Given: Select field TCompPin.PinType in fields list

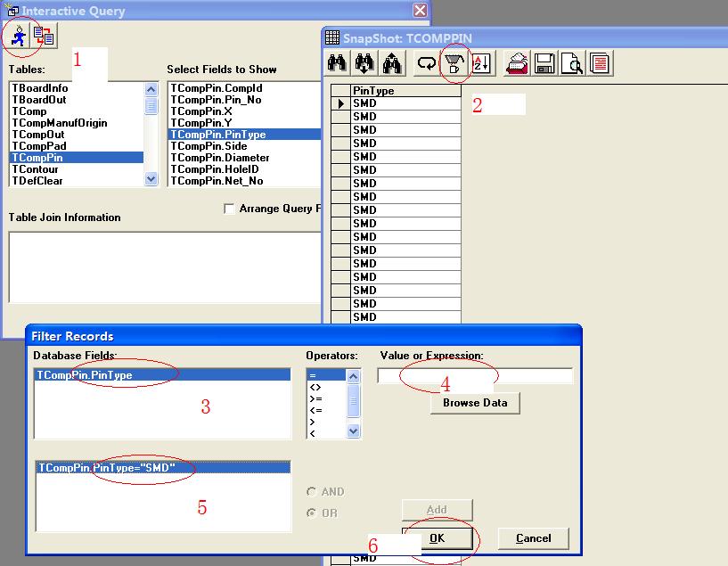Looking at the screenshot, I should pos(245,135).
